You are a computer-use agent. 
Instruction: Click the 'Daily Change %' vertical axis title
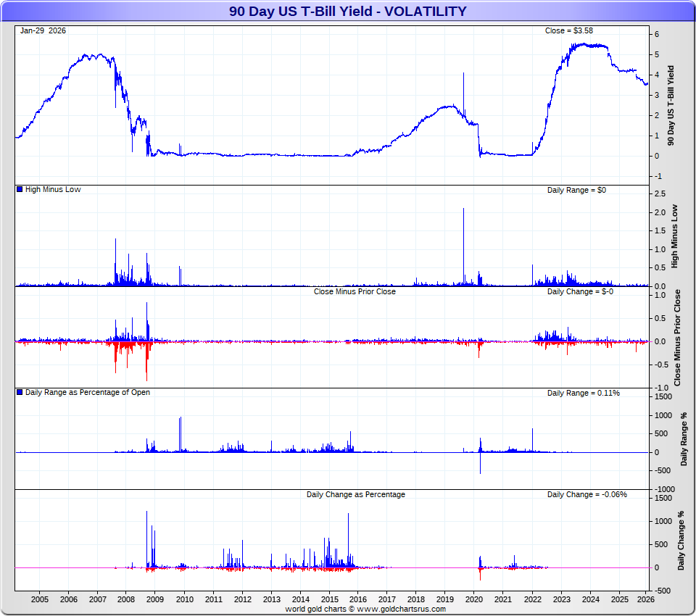[x=681, y=540]
